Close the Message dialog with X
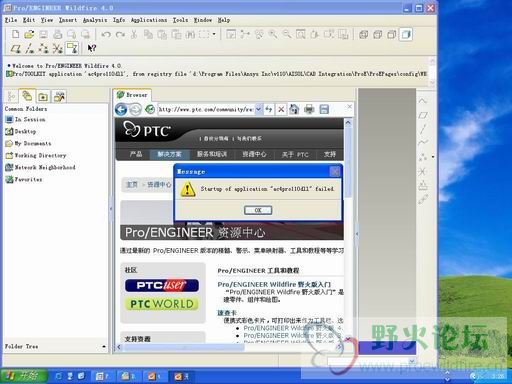The height and width of the screenshot is (384, 512). [x=334, y=172]
